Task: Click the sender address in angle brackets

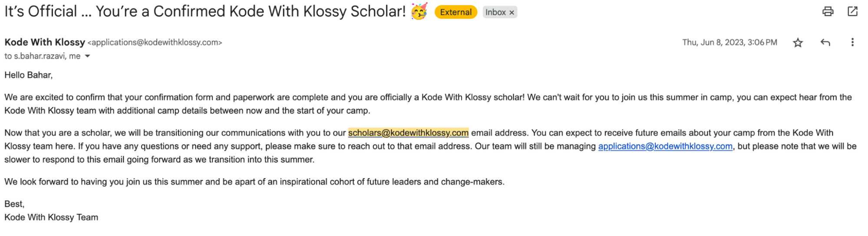Action: 155,43
